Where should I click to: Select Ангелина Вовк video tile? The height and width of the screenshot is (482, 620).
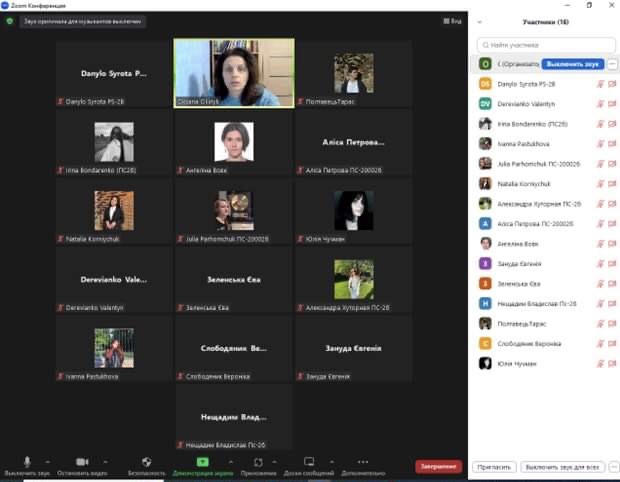tap(234, 142)
